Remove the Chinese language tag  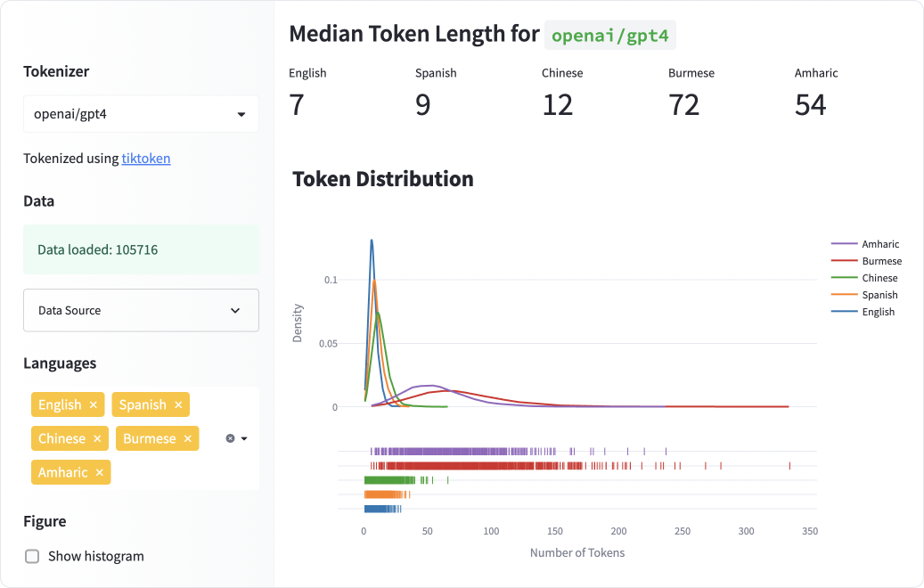coord(97,438)
